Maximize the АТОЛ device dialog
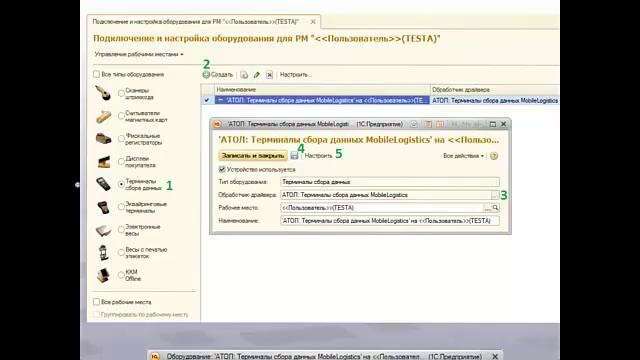 pos(493,124)
